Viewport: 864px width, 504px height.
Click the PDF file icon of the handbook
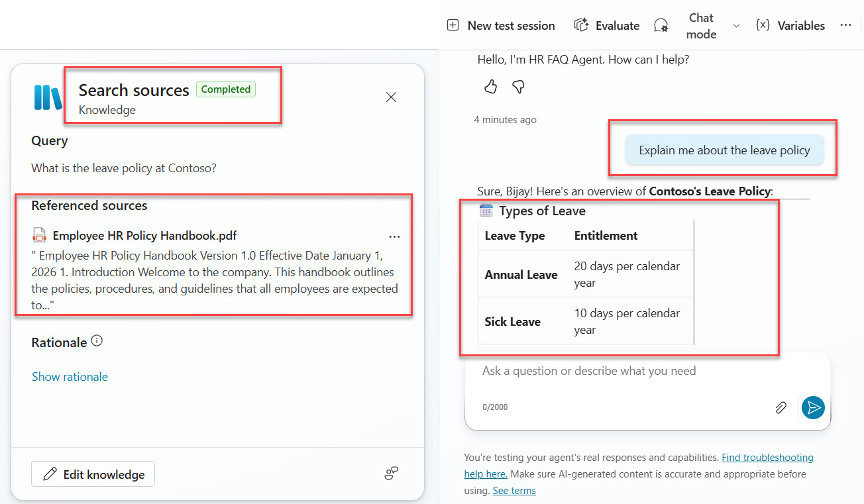pos(38,235)
